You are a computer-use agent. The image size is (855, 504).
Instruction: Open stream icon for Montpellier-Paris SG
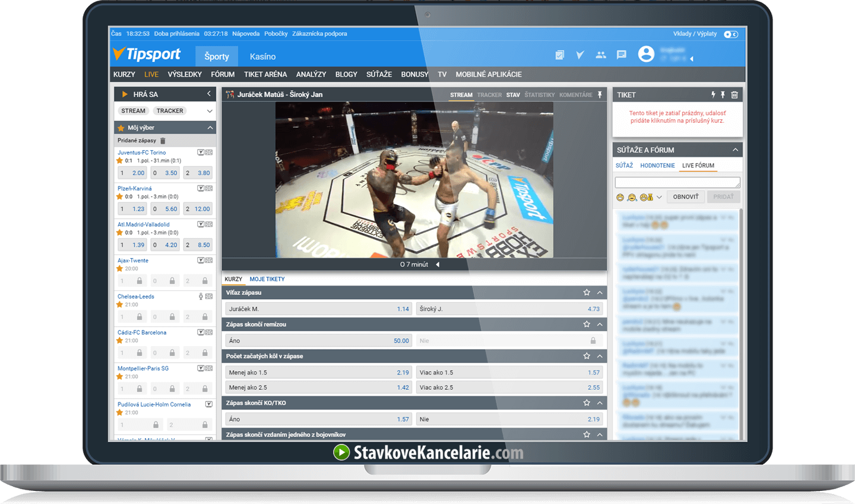pyautogui.click(x=201, y=369)
